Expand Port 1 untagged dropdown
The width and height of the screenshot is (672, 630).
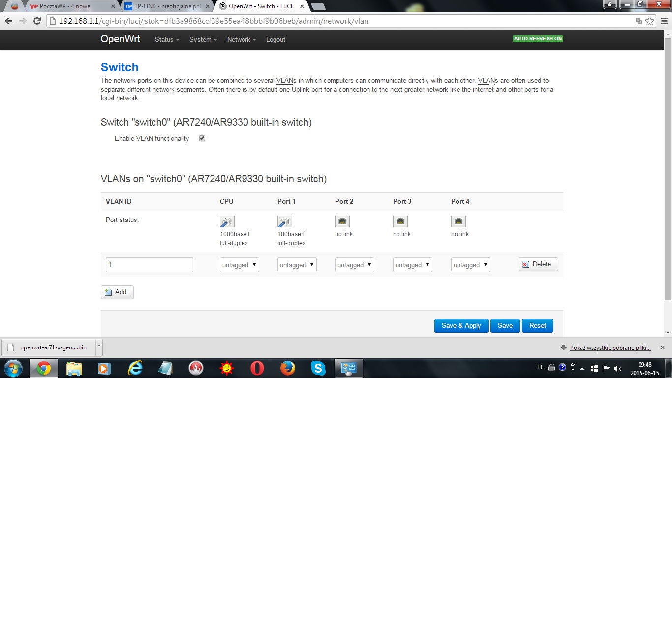click(297, 265)
